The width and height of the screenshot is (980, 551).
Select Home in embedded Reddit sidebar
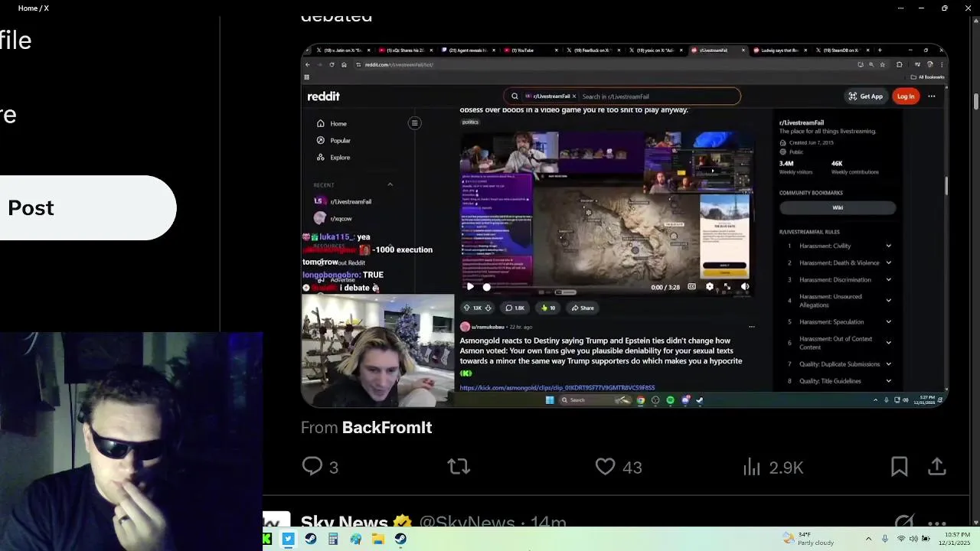pyautogui.click(x=332, y=123)
